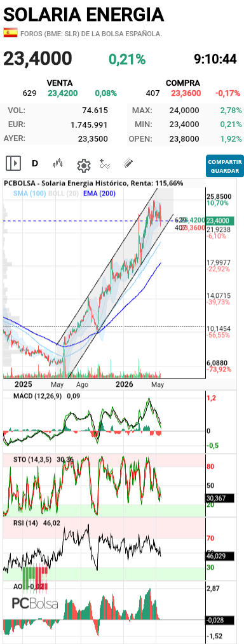Click the 10,1454 price axis label
Image resolution: width=244 pixels, height=644 pixels.
click(219, 328)
